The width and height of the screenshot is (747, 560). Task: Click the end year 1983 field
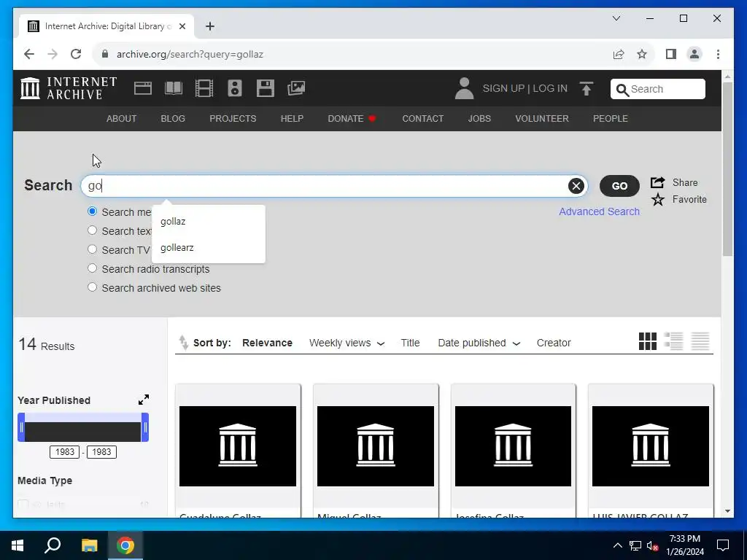click(101, 452)
